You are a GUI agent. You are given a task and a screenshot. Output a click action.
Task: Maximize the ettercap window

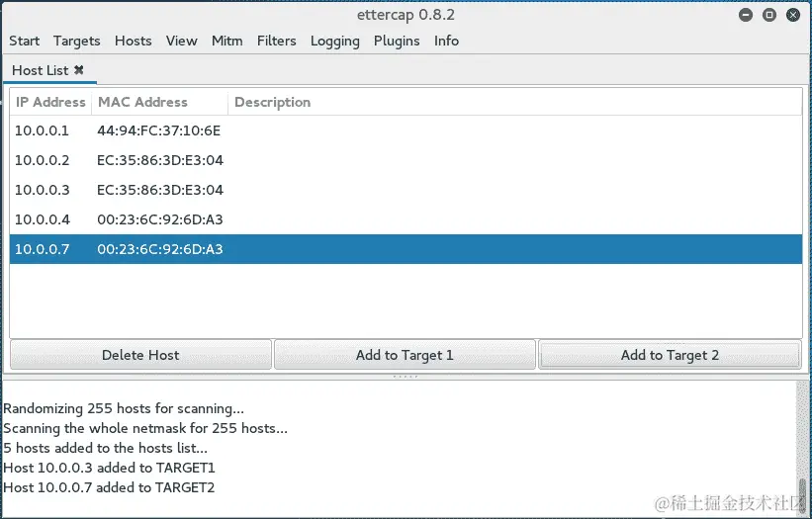pyautogui.click(x=769, y=15)
